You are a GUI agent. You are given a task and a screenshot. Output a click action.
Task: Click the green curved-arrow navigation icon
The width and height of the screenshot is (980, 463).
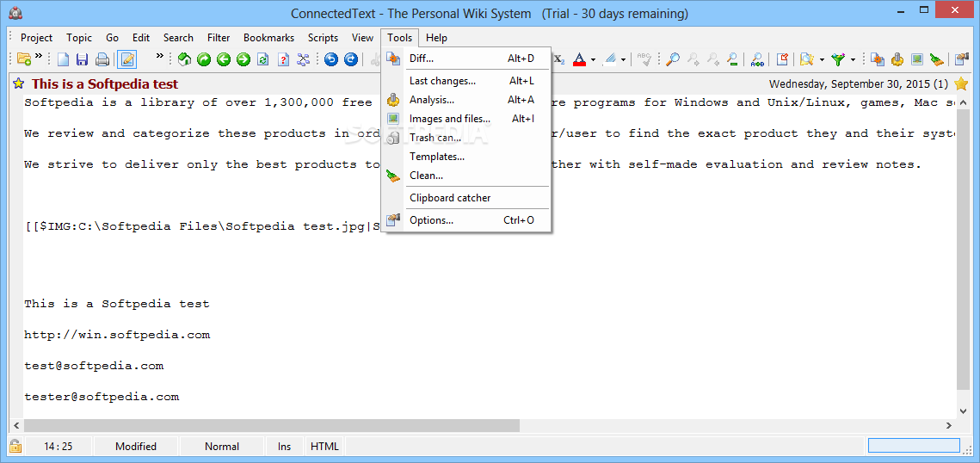click(204, 59)
